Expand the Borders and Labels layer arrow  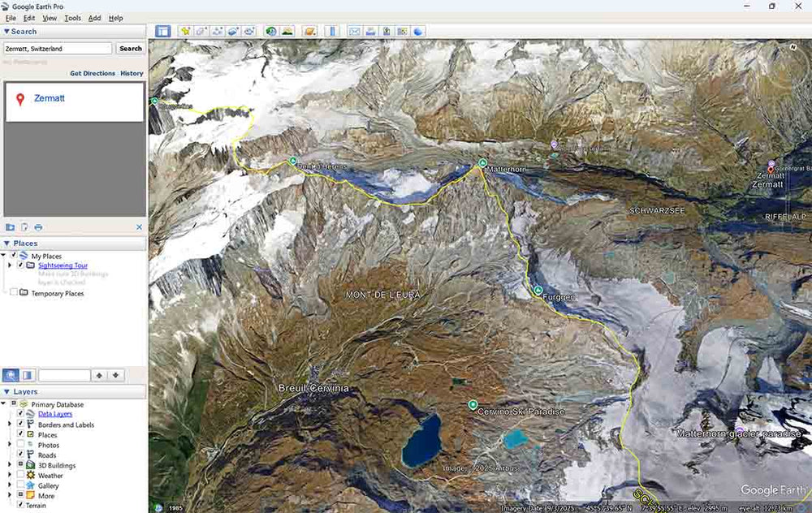pos(9,424)
